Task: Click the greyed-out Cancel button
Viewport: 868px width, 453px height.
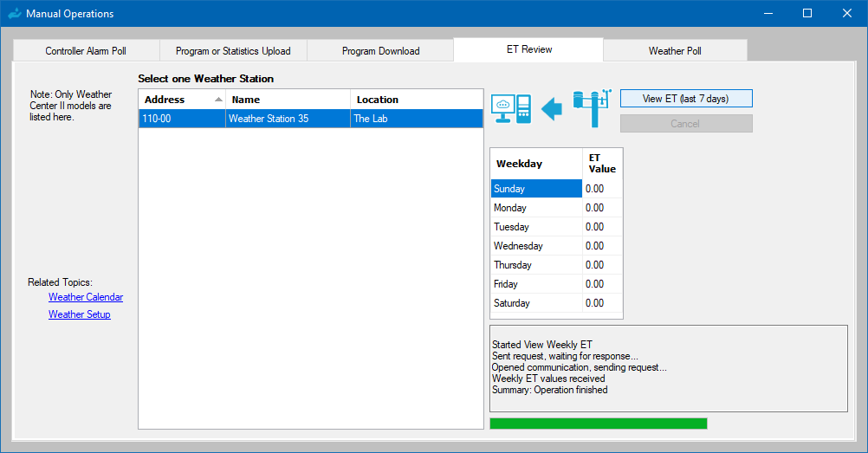Action: click(x=686, y=124)
